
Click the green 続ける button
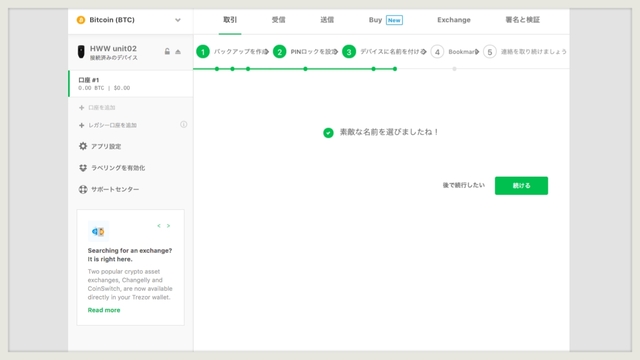click(521, 186)
